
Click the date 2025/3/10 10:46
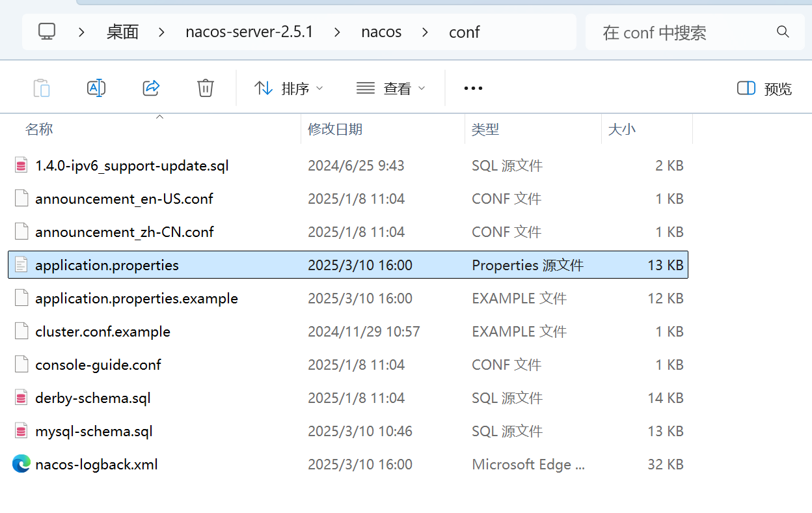360,431
